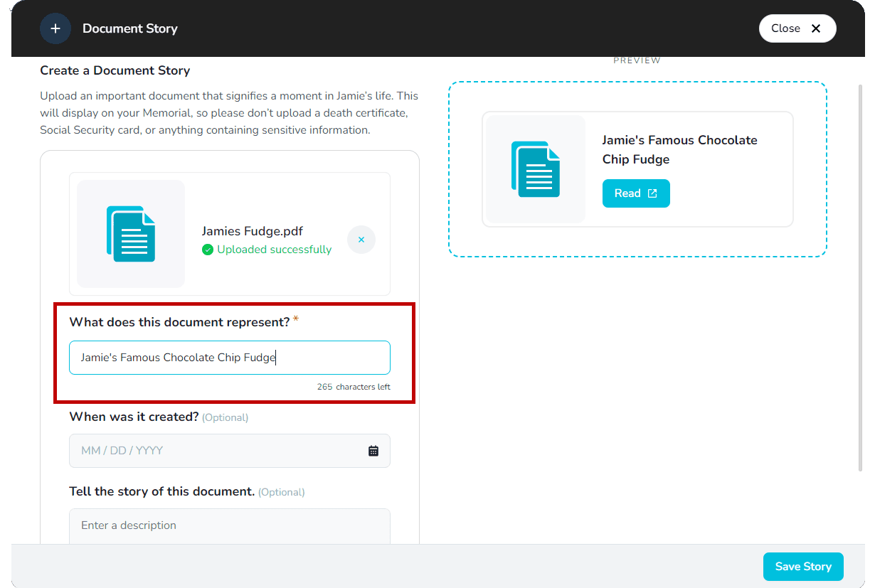Remove the uploaded Jamies Fudge.pdf file
Screen dimensions: 875x588
(x=361, y=240)
